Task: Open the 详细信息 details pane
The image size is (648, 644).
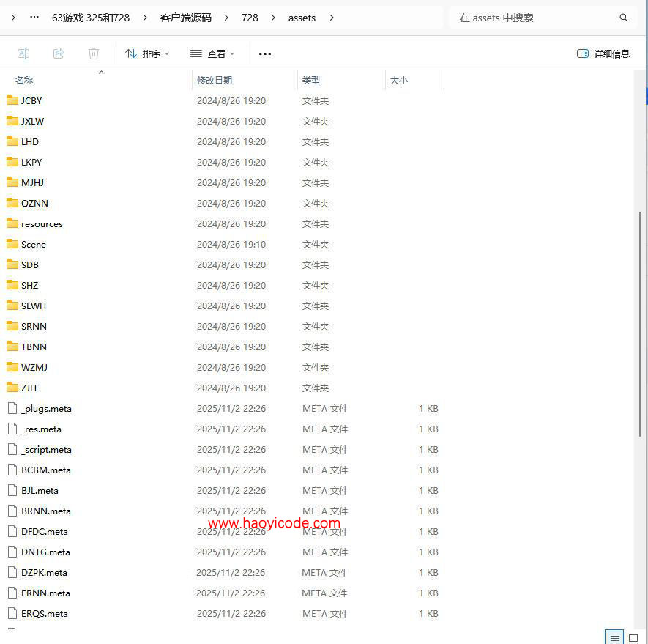Action: 602,53
